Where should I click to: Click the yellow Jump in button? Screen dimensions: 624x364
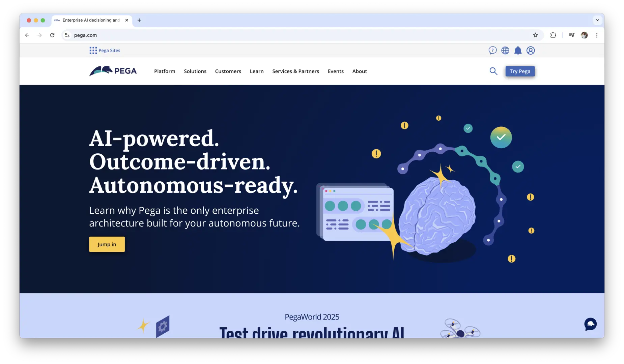click(x=107, y=244)
